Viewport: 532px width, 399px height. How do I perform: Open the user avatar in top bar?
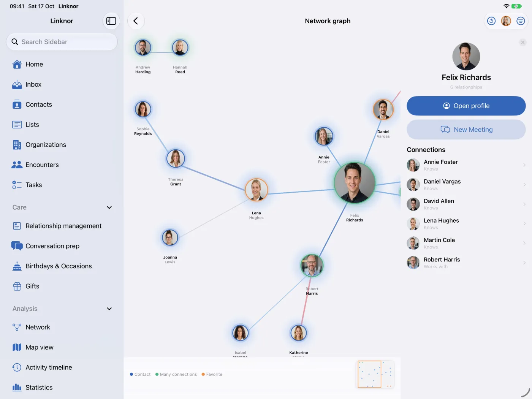506,21
